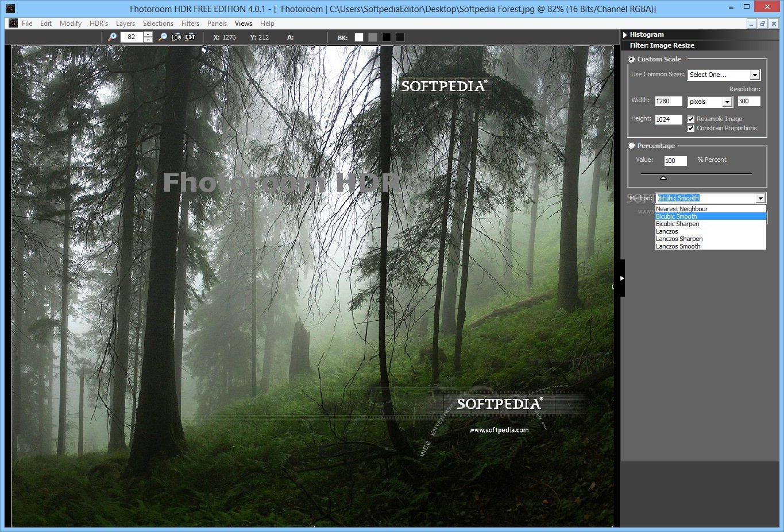The image size is (784, 532).
Task: Open the Panels menu
Action: (x=217, y=24)
